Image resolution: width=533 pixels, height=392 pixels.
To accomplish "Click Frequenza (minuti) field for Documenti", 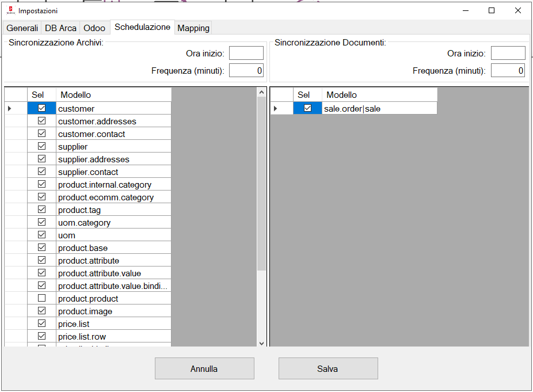I will pyautogui.click(x=508, y=71).
